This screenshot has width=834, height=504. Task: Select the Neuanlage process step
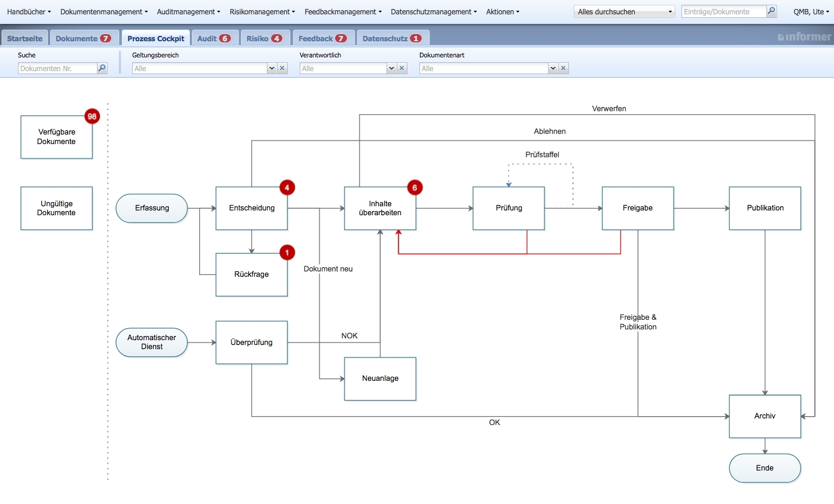coord(381,378)
